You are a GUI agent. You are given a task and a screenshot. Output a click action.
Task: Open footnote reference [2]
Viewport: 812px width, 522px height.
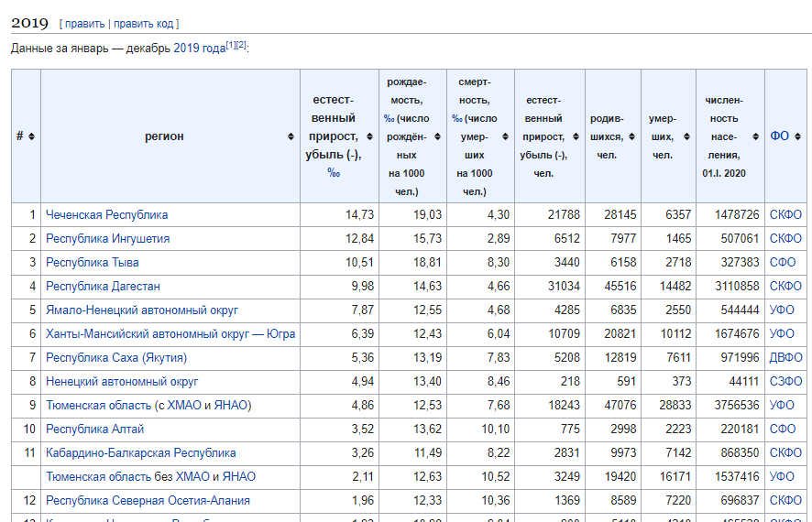[x=241, y=45]
